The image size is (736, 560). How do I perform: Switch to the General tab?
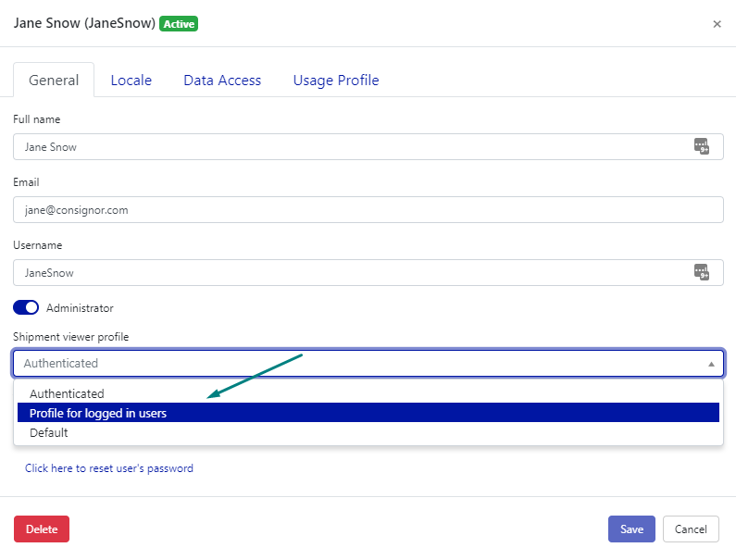click(54, 81)
